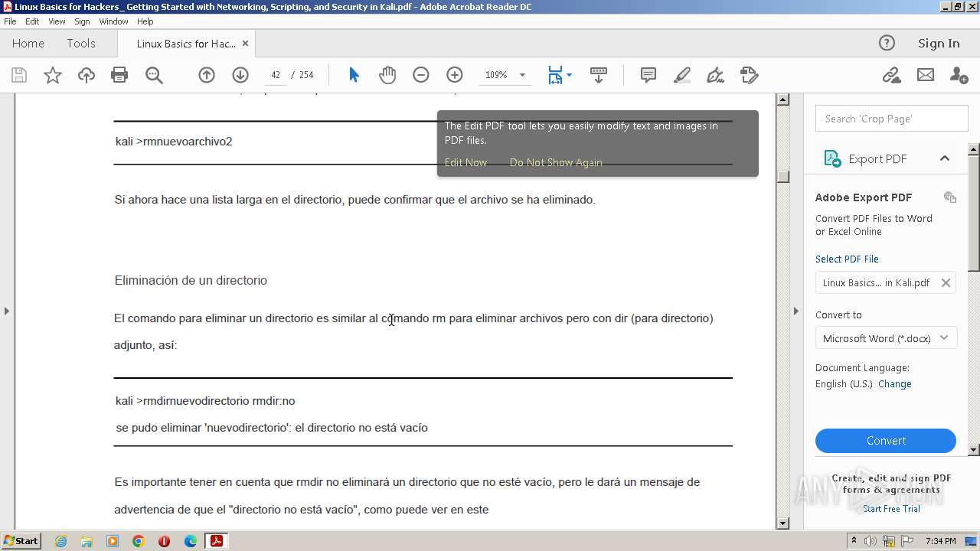Open the View menu
This screenshot has height=551, width=980.
[x=57, y=21]
